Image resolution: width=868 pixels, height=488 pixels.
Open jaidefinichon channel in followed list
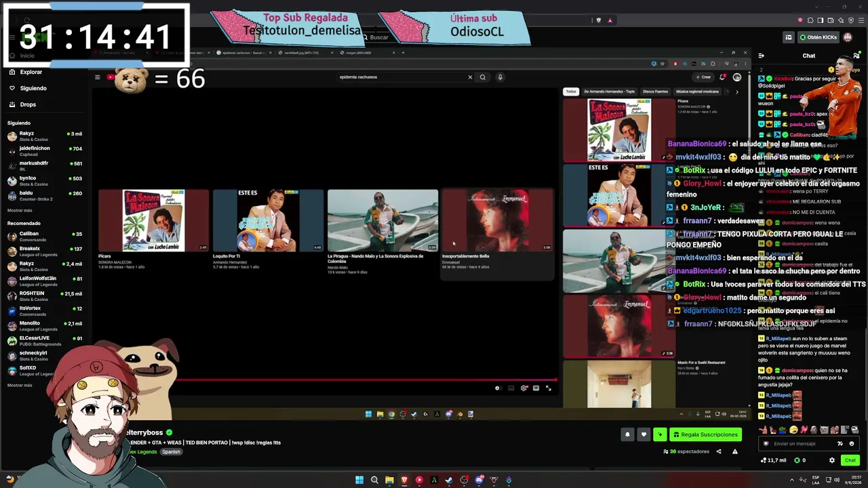[x=45, y=150]
